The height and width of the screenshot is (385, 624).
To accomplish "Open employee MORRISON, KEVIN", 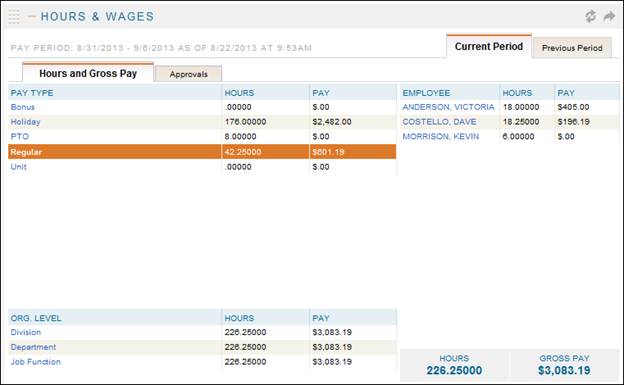I will point(441,137).
